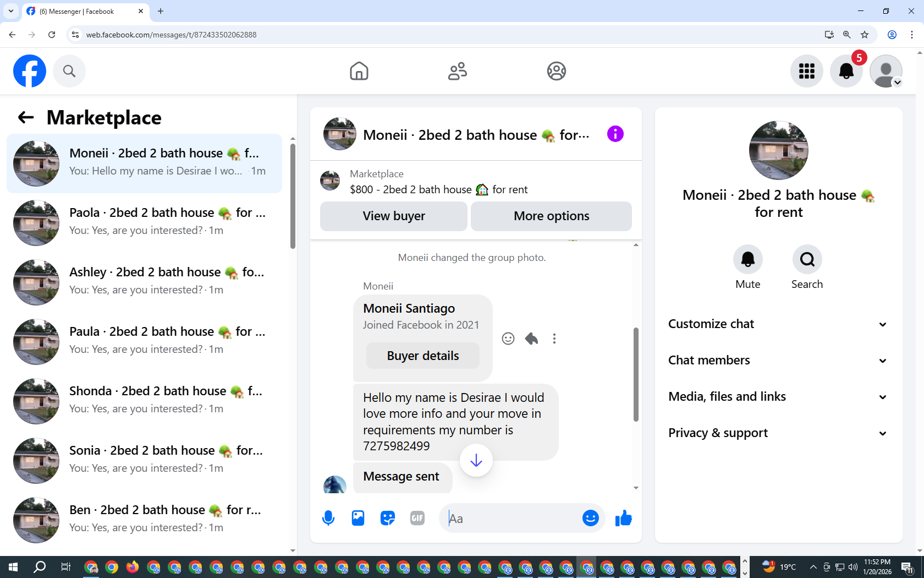Click the chat header house thumbnail
This screenshot has height=578, width=924.
point(340,134)
